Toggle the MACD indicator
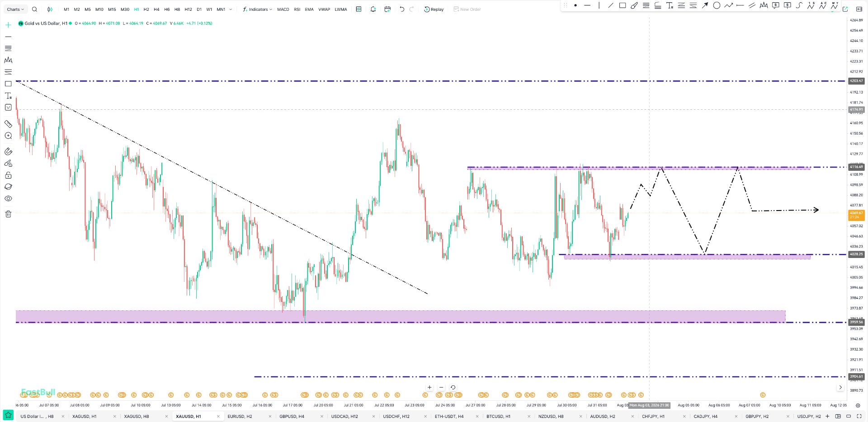This screenshot has height=422, width=868. [x=283, y=9]
